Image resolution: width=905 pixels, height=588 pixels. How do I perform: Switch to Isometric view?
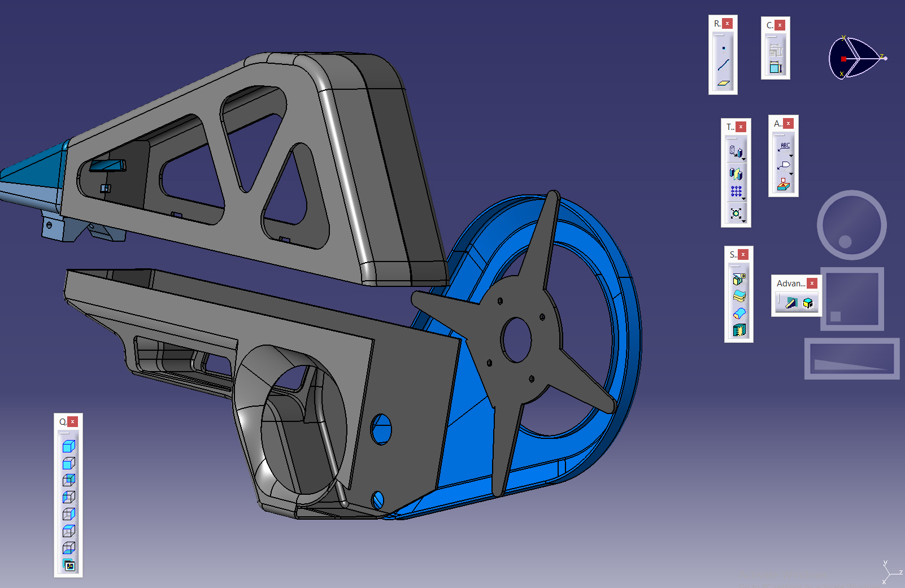click(x=68, y=446)
